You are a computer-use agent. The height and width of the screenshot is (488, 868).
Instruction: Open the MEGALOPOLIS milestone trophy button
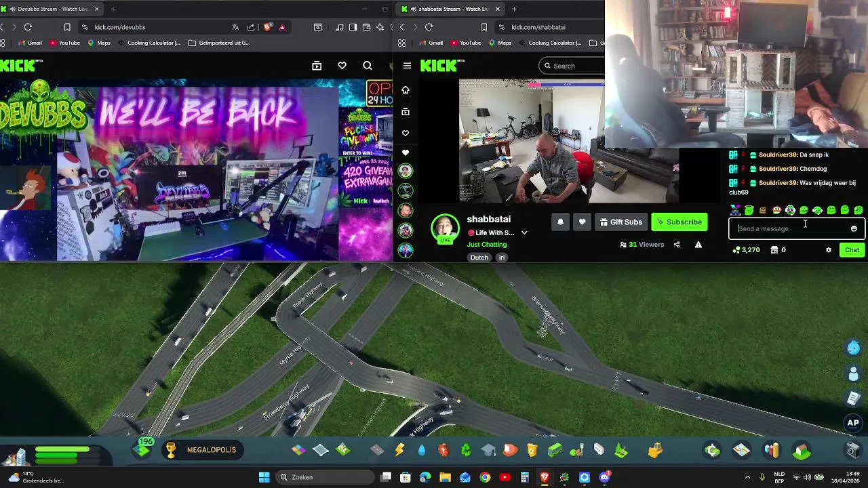(202, 450)
